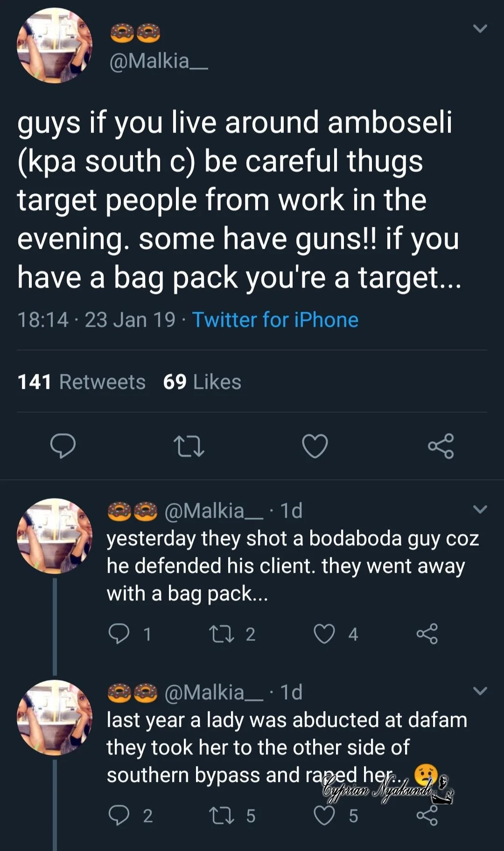Open the main tweet's profile picture
The image size is (504, 851).
[55, 46]
